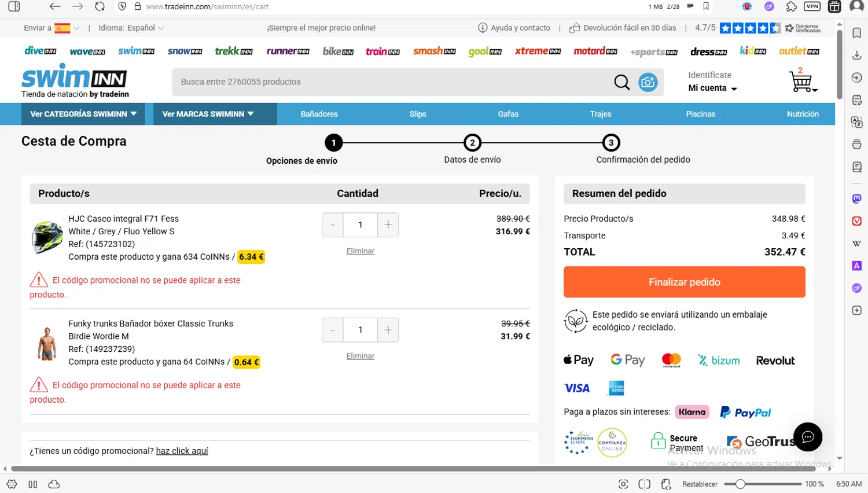Go forward to the next page

click(x=78, y=6)
